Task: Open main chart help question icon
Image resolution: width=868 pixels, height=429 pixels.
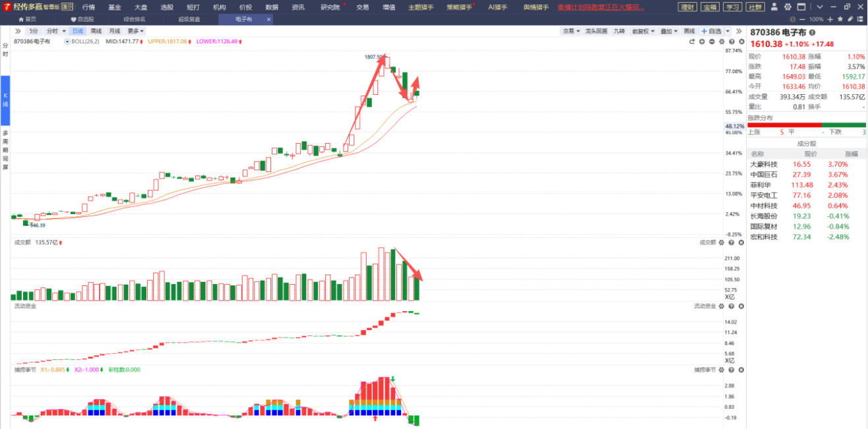Action: click(731, 42)
